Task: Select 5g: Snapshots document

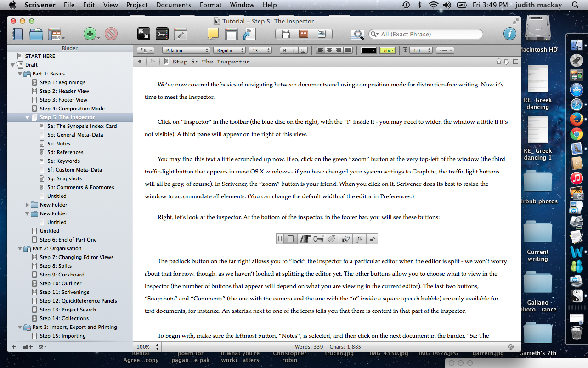Action: click(64, 178)
